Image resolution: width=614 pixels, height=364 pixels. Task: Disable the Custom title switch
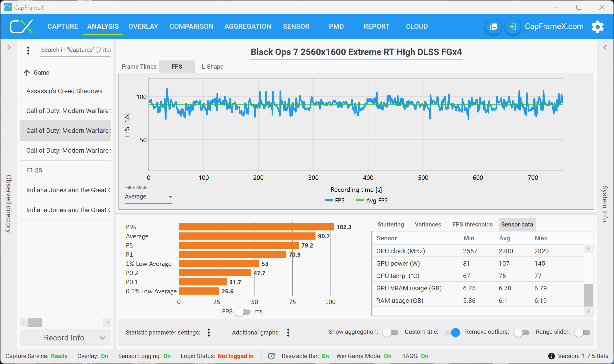452,332
